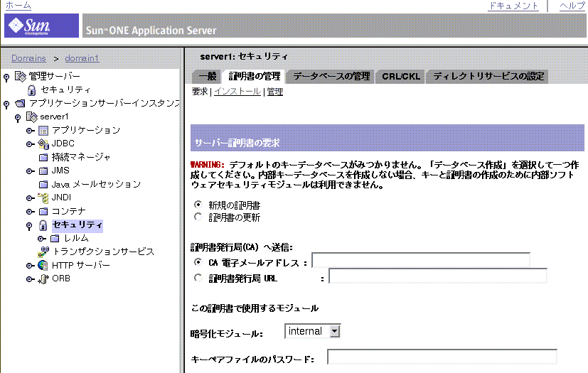Switch to the 証明書の管理 tab

point(255,77)
